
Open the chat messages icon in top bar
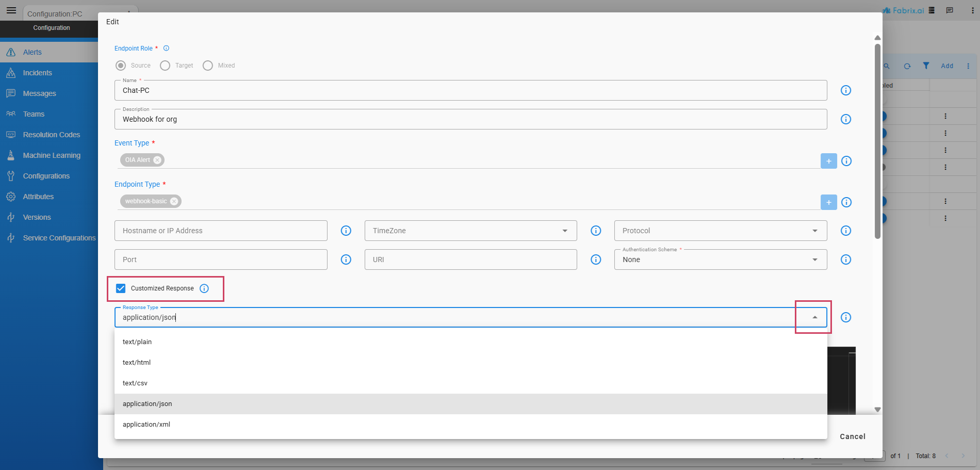tap(950, 10)
